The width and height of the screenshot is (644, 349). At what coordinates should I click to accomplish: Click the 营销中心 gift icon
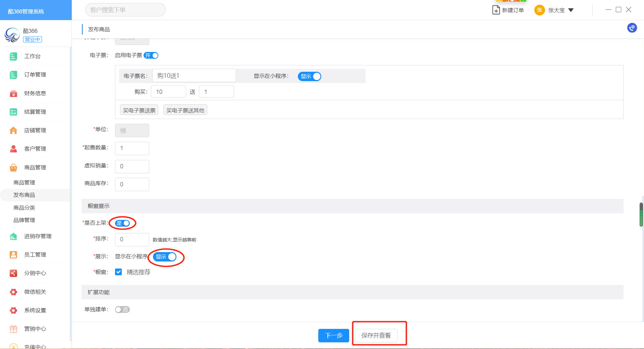click(13, 329)
